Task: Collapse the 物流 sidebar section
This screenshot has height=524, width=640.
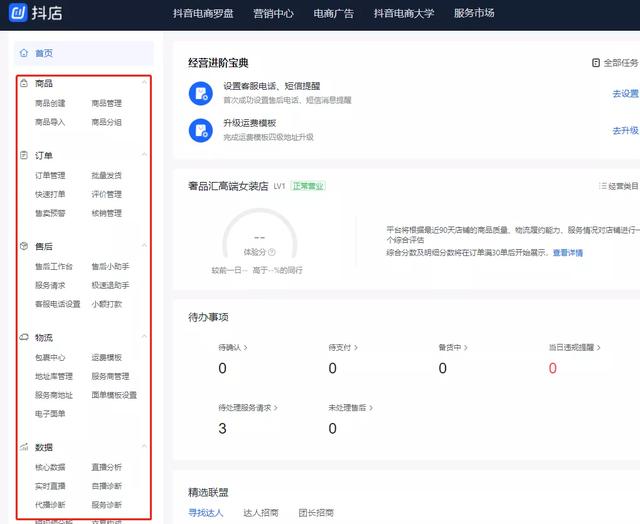Action: 144,338
